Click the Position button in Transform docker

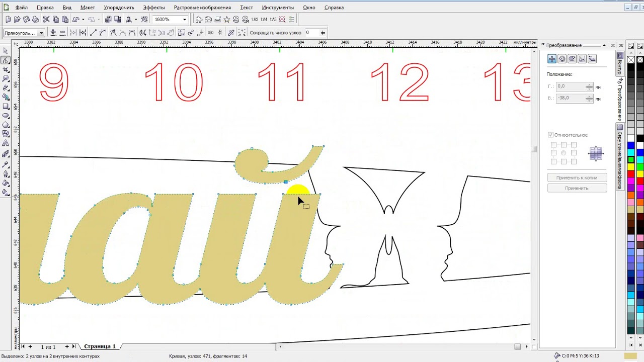[552, 59]
